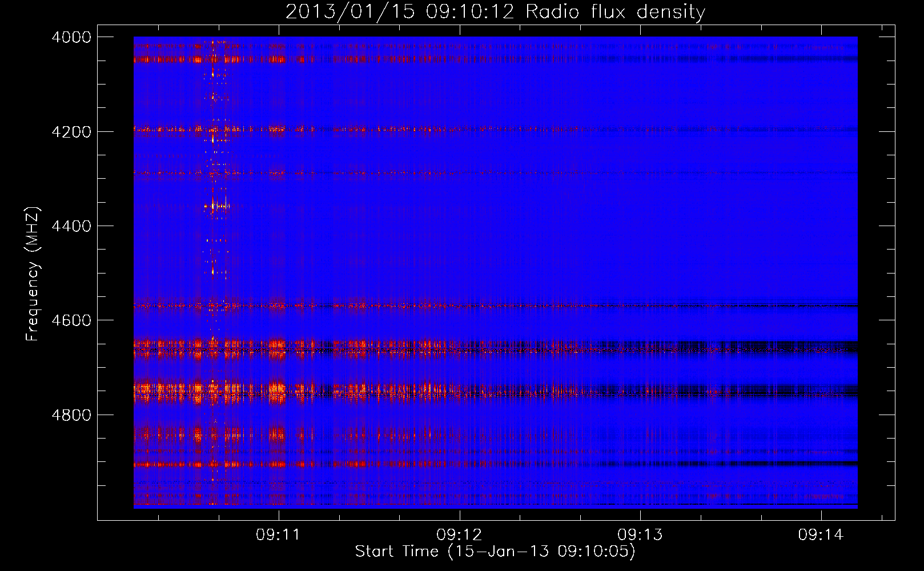Select the 09:13 time axis label
The width and height of the screenshot is (924, 571).
(x=640, y=535)
